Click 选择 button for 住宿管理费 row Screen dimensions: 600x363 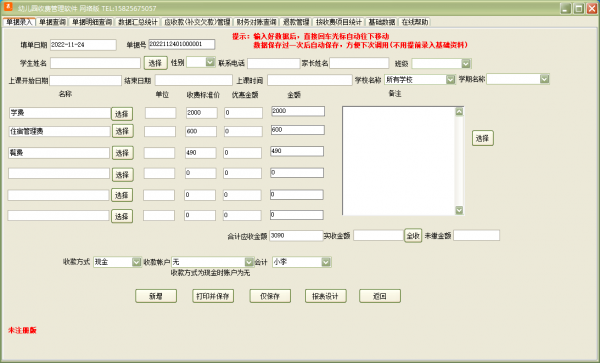pyautogui.click(x=122, y=131)
